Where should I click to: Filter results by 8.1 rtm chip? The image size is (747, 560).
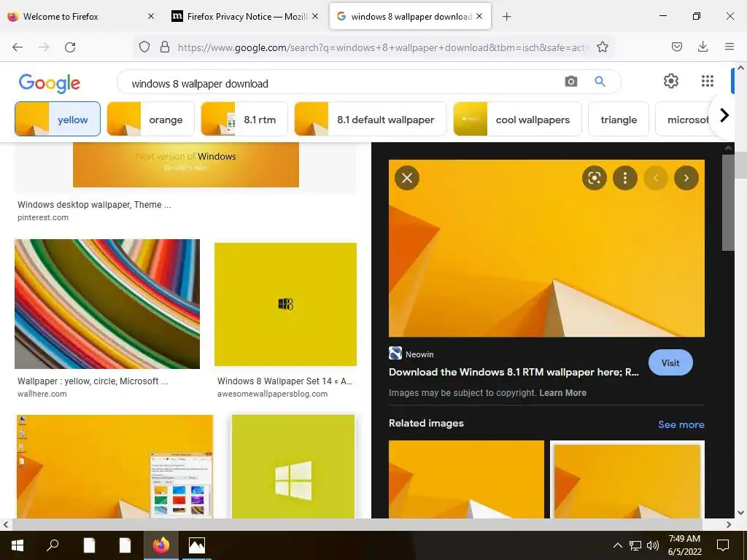[244, 119]
